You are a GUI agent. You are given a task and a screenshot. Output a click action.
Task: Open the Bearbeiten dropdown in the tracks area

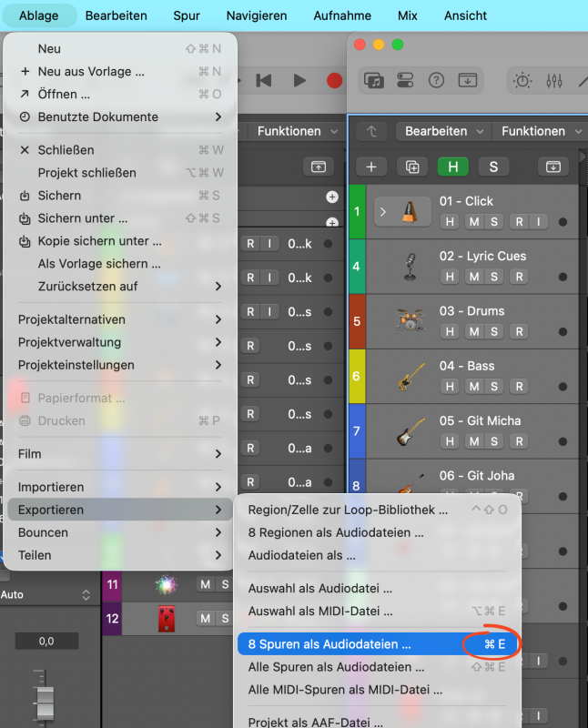coord(443,131)
